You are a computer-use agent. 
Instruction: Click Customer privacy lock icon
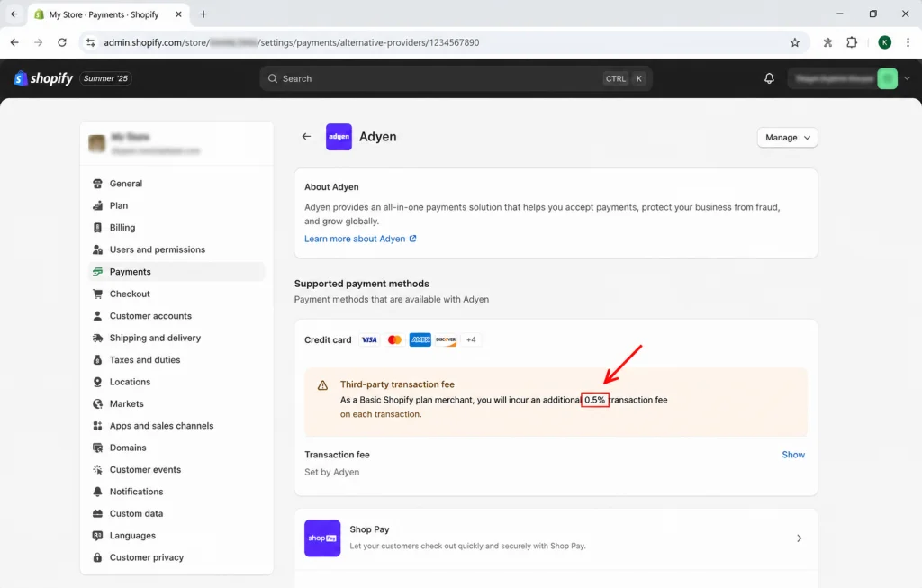tap(97, 557)
